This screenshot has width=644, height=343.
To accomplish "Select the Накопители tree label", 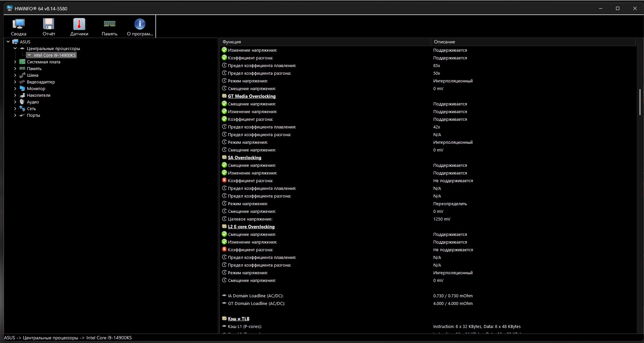I will [39, 95].
